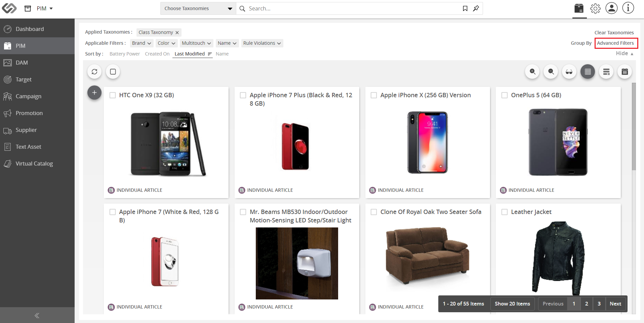Click the zoom in magnifier icon

tap(532, 72)
